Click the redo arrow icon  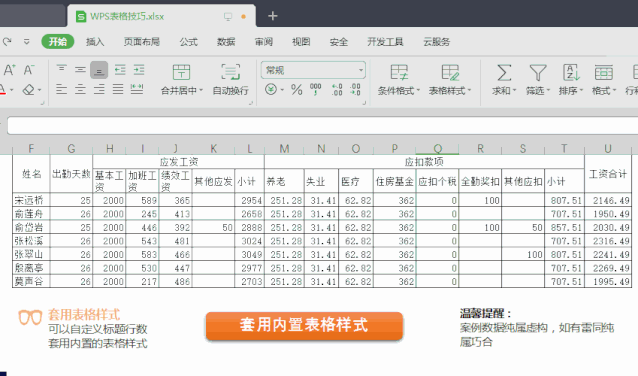(x=7, y=42)
